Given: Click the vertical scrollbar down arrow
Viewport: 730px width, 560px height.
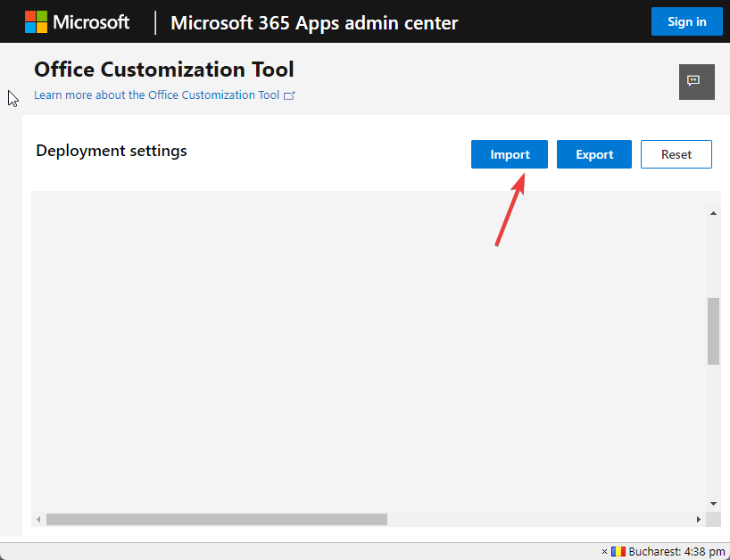Looking at the screenshot, I should (x=713, y=504).
